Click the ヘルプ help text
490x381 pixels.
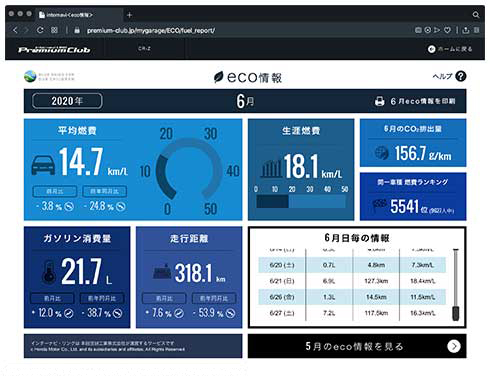[x=442, y=76]
